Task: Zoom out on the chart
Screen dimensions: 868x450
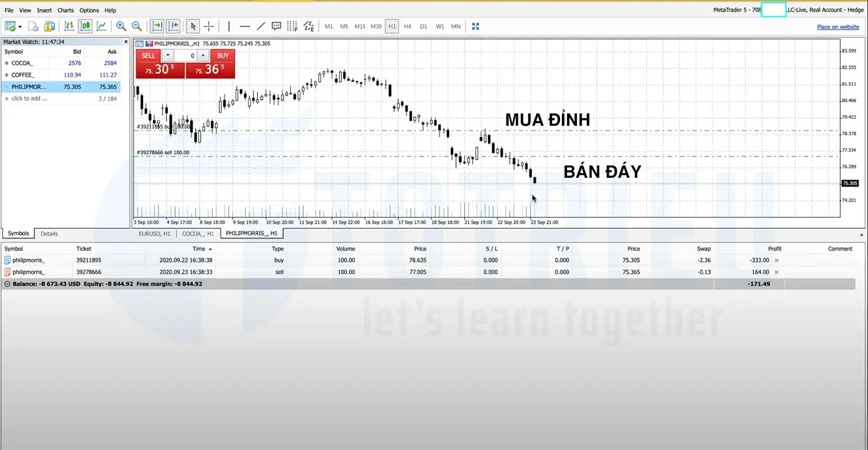Action: (x=137, y=26)
